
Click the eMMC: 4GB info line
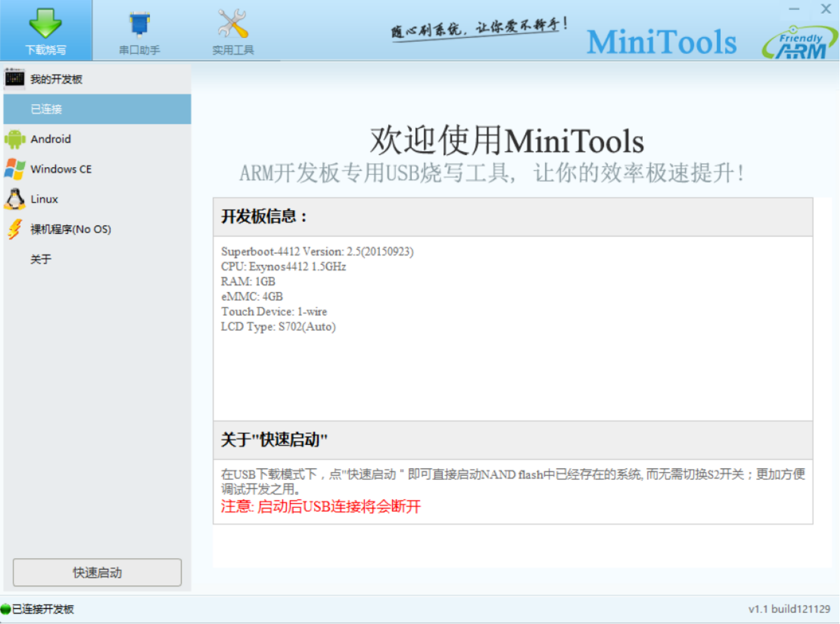pyautogui.click(x=252, y=297)
